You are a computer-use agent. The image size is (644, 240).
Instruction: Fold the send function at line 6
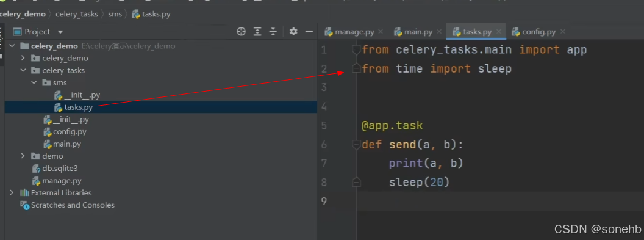coord(357,145)
